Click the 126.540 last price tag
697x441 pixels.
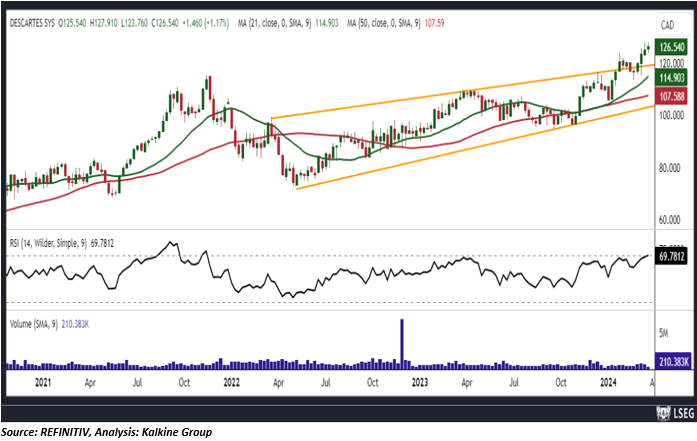tap(672, 47)
